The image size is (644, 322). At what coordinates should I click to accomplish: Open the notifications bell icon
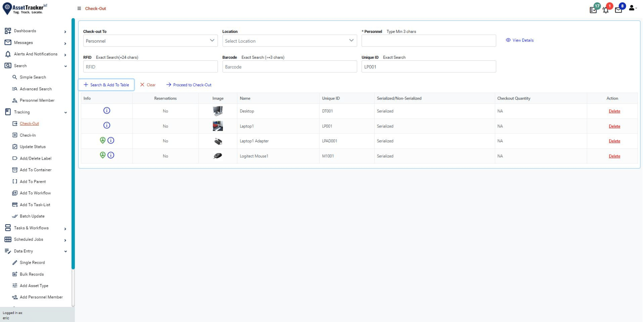click(606, 10)
